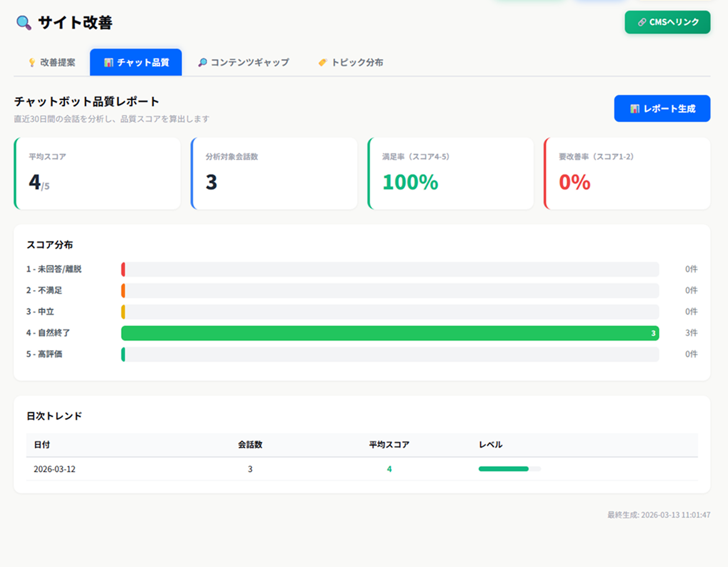
Task: Click the chart icon on チャット品質 tab
Action: coord(109,63)
